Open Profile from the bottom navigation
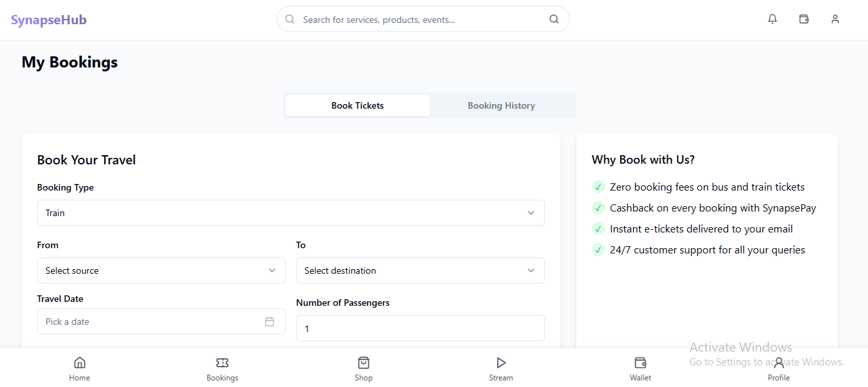The height and width of the screenshot is (387, 868). point(778,369)
